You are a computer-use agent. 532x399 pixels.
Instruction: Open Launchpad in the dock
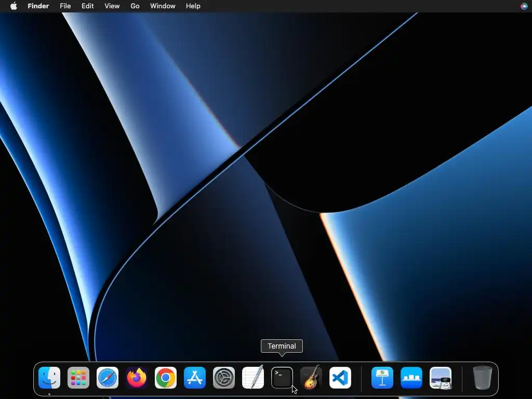78,378
